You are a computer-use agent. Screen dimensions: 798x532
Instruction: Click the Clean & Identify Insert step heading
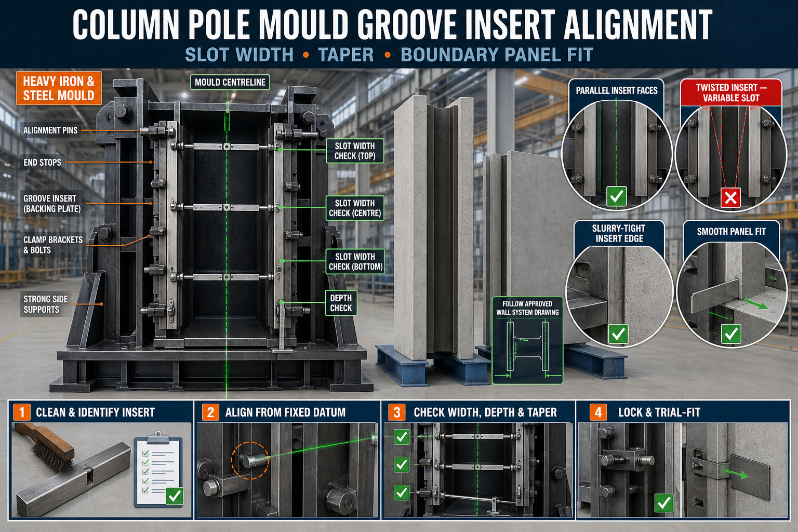click(x=95, y=413)
